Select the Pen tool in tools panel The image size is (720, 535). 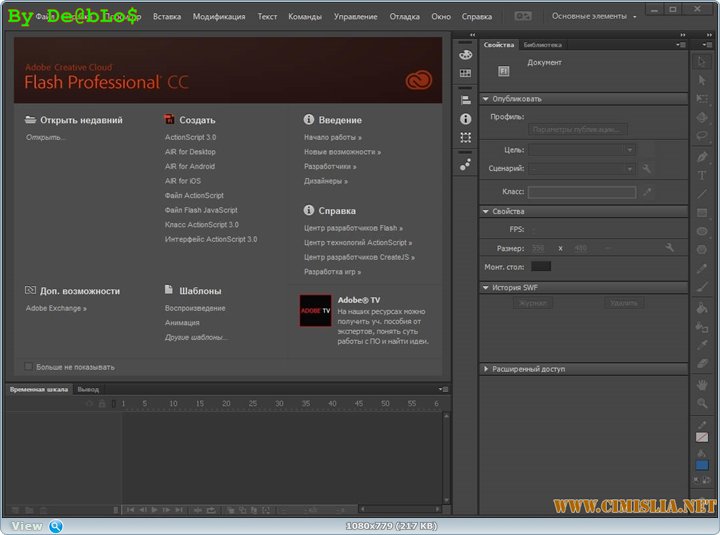point(702,156)
